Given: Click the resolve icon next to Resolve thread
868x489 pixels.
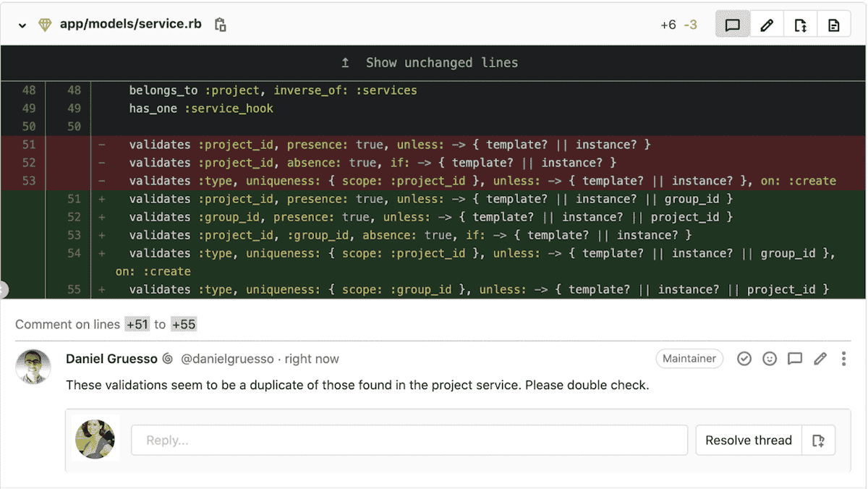Looking at the screenshot, I should pos(818,440).
